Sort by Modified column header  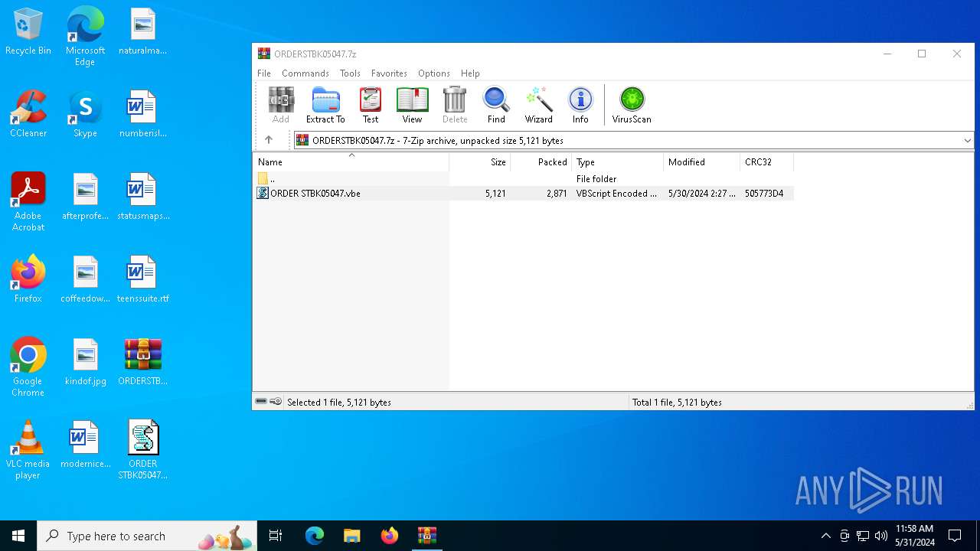click(702, 162)
